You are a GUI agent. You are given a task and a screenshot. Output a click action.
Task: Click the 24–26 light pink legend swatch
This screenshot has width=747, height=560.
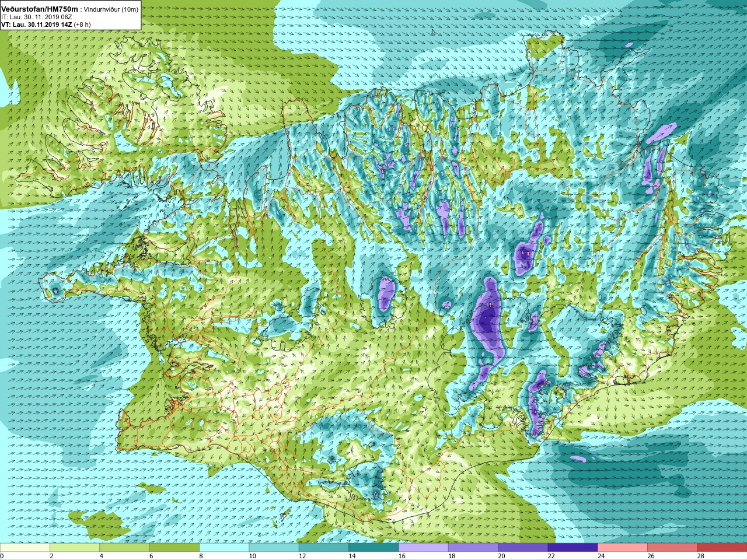(623, 548)
